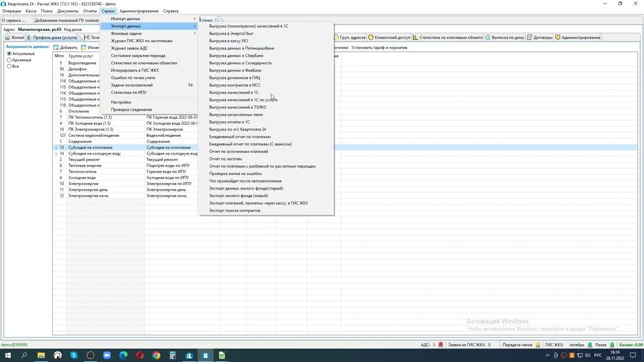Click Заявки из ГИС ЖКХ counter
This screenshot has height=362, width=644.
tap(469, 345)
